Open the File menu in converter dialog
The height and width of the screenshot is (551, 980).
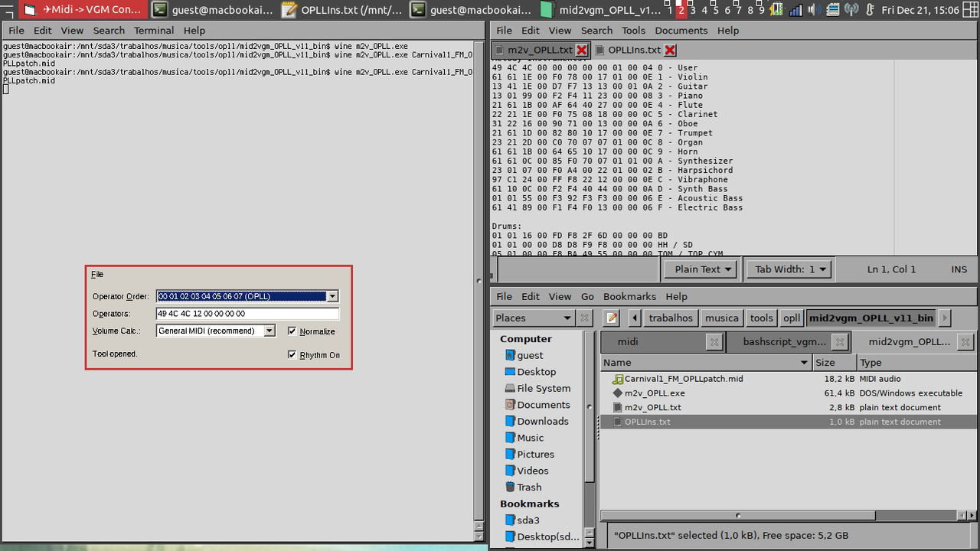point(97,274)
